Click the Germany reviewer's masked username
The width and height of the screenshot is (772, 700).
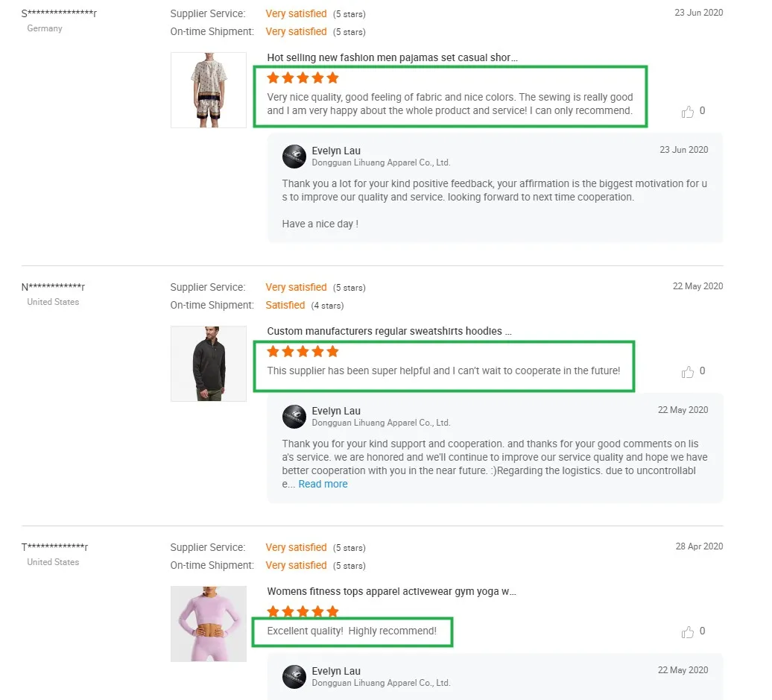pyautogui.click(x=59, y=13)
